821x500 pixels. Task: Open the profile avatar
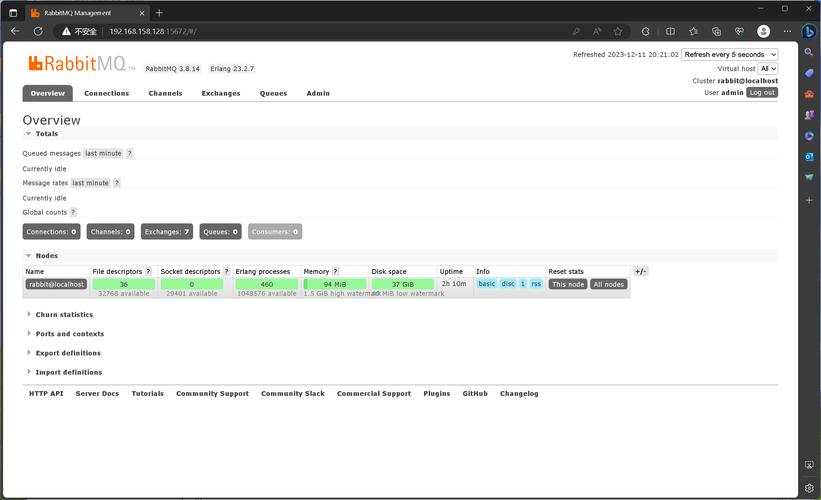(x=763, y=31)
